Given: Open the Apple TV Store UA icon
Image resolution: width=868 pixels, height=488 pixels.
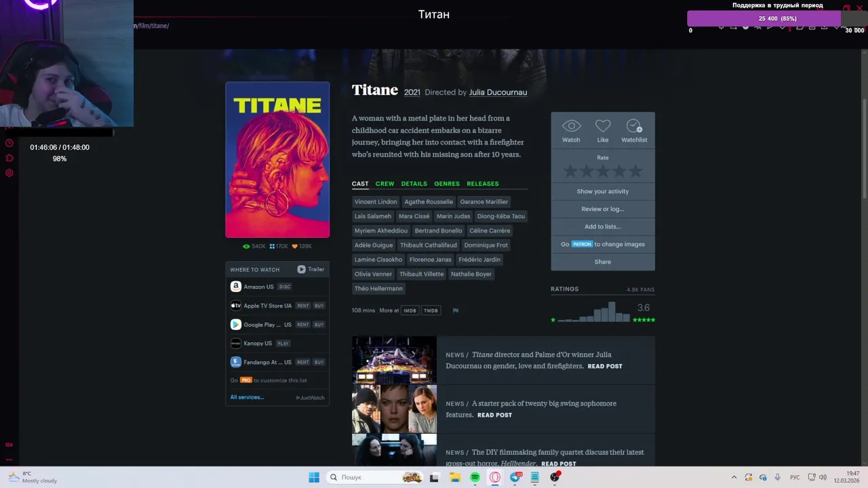Looking at the screenshot, I should [235, 306].
